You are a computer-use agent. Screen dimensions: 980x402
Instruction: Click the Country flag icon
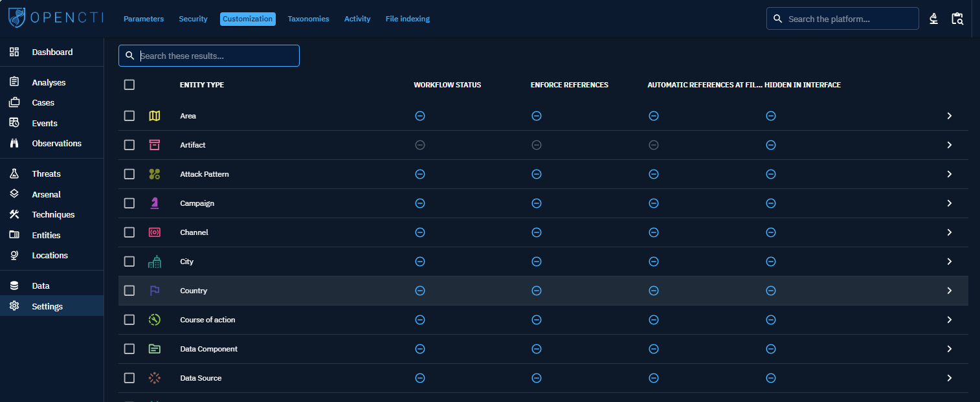(154, 291)
